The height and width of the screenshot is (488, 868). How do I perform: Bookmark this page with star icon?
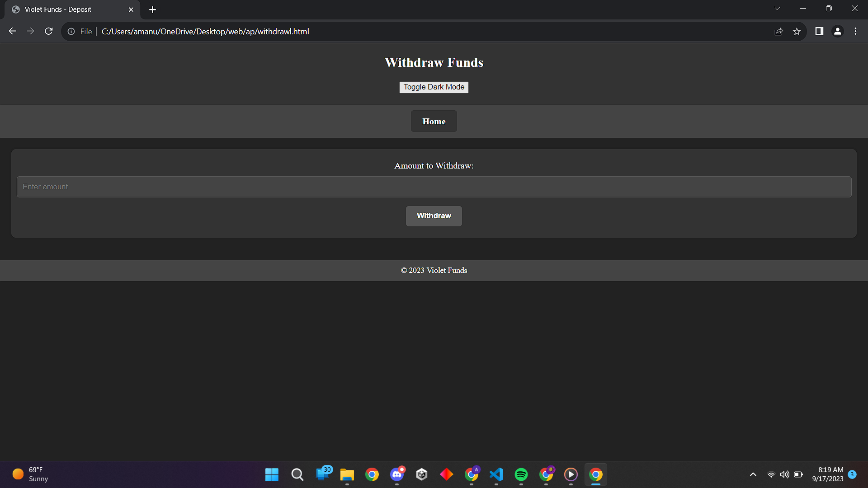click(797, 31)
